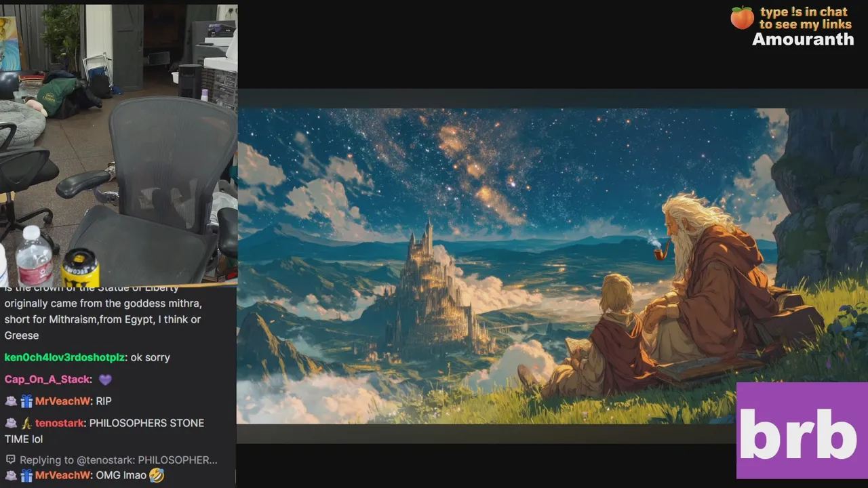This screenshot has height=488, width=868.
Task: Click the peach icon beside stream title
Action: (742, 18)
